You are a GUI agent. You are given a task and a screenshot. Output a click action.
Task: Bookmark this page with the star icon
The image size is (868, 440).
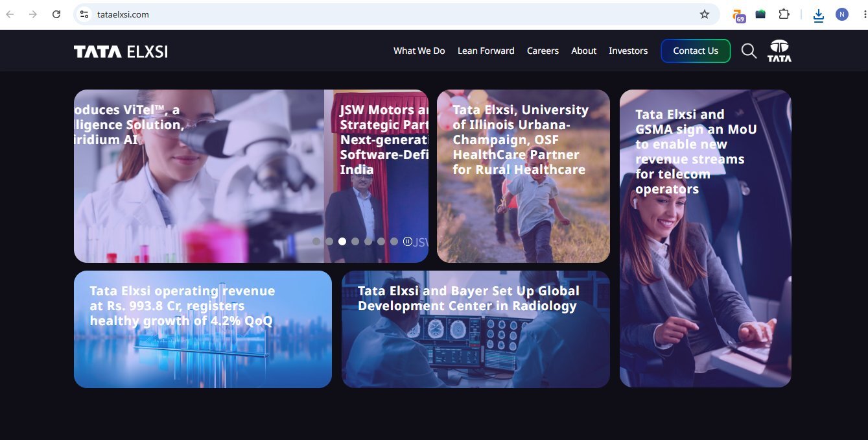[705, 14]
